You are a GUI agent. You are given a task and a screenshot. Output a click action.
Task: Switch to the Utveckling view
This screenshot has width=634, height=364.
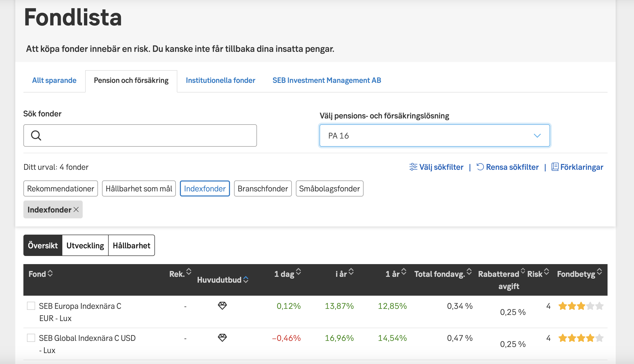point(85,245)
